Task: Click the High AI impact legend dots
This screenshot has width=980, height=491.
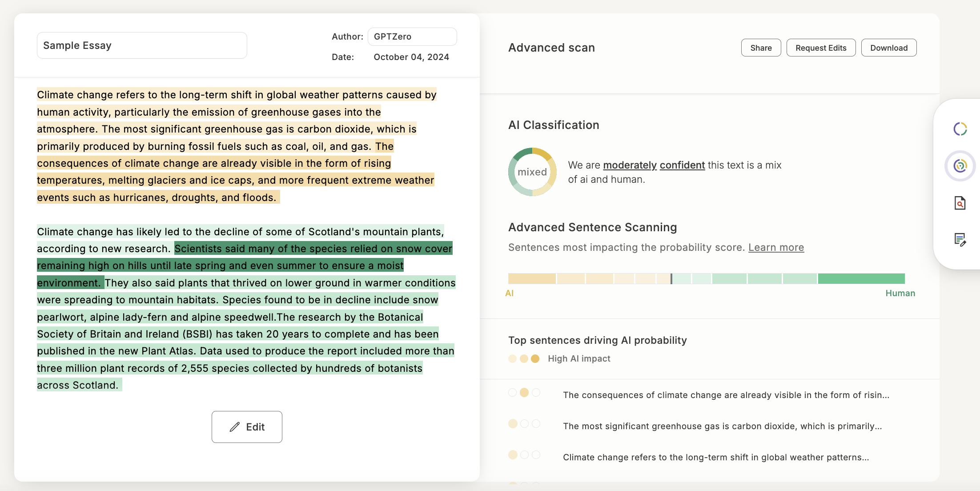Action: tap(524, 358)
